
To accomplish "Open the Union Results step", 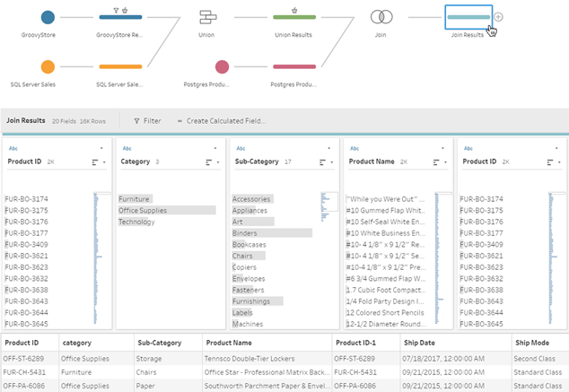I will [x=294, y=17].
